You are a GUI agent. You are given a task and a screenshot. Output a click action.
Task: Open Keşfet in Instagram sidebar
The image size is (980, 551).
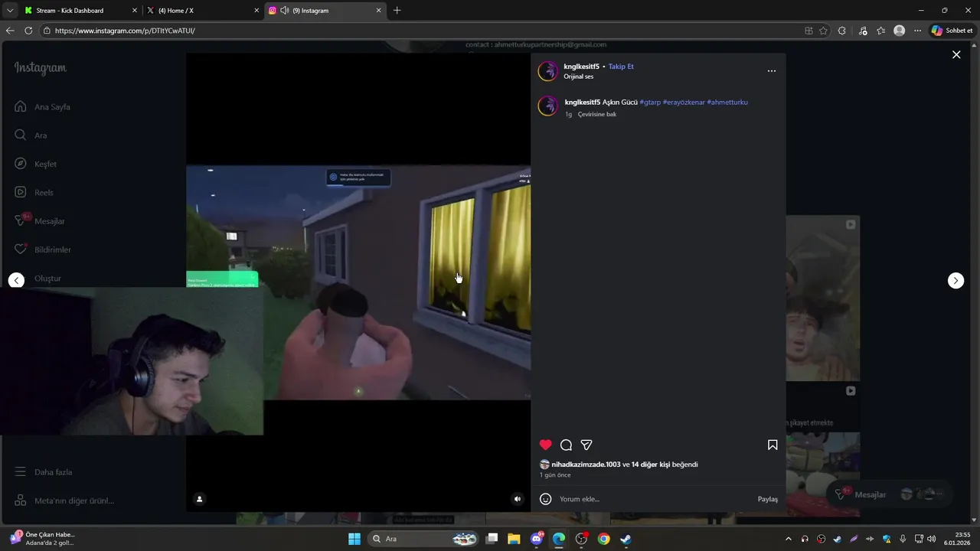[35, 164]
